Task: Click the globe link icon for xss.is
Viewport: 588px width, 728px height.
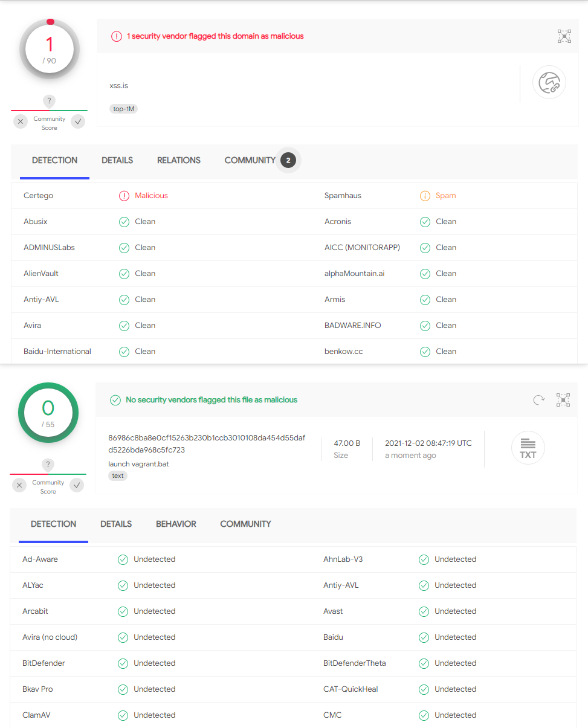Action: click(549, 82)
